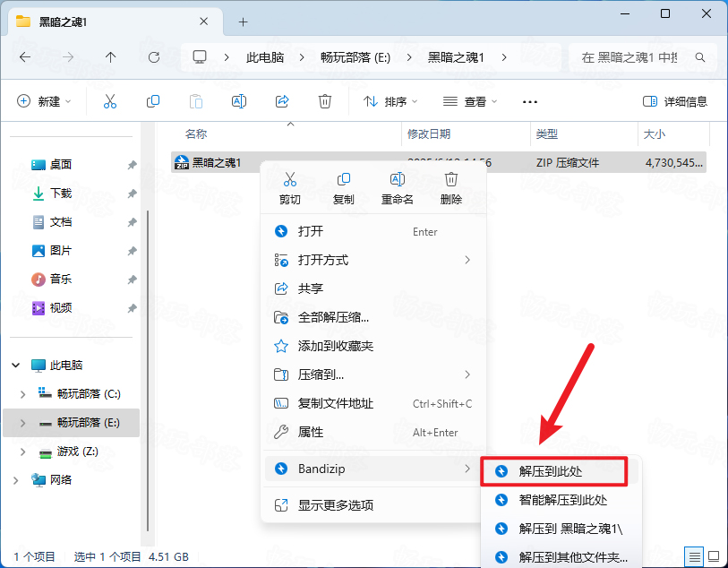
Task: Unpin 音乐 using its pin icon
Action: coord(132,280)
